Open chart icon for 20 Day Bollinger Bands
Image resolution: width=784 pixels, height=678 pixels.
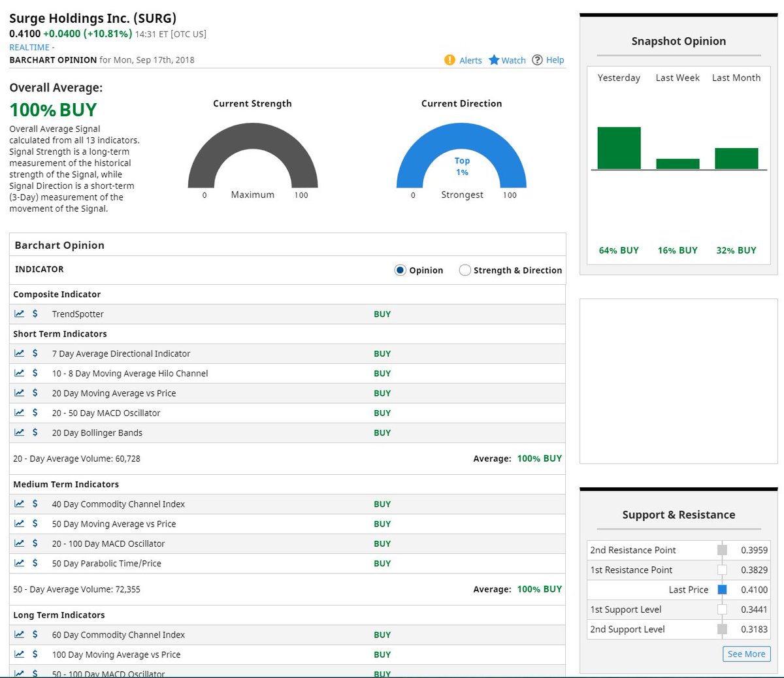click(20, 432)
